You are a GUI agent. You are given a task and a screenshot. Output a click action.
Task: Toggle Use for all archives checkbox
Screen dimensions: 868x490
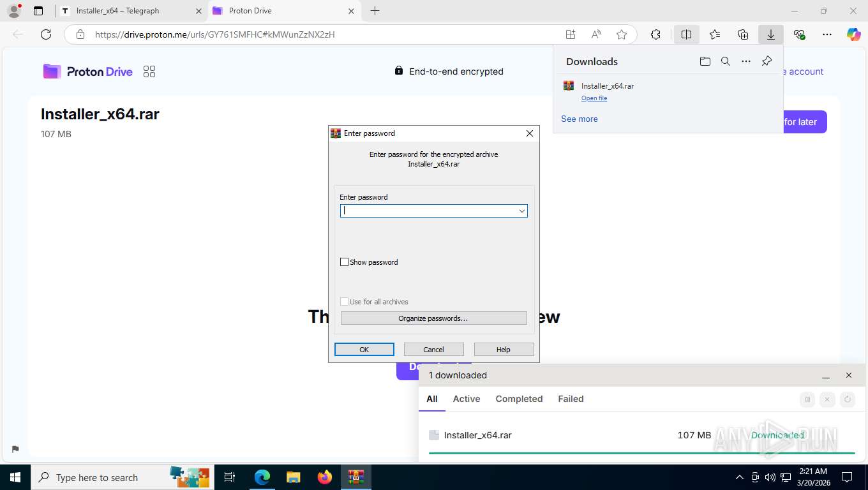click(x=345, y=302)
